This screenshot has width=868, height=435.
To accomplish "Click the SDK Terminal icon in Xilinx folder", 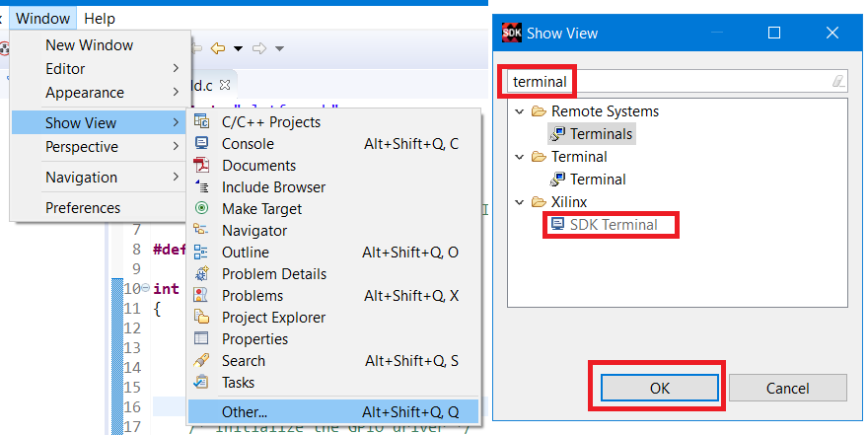I will tap(558, 225).
